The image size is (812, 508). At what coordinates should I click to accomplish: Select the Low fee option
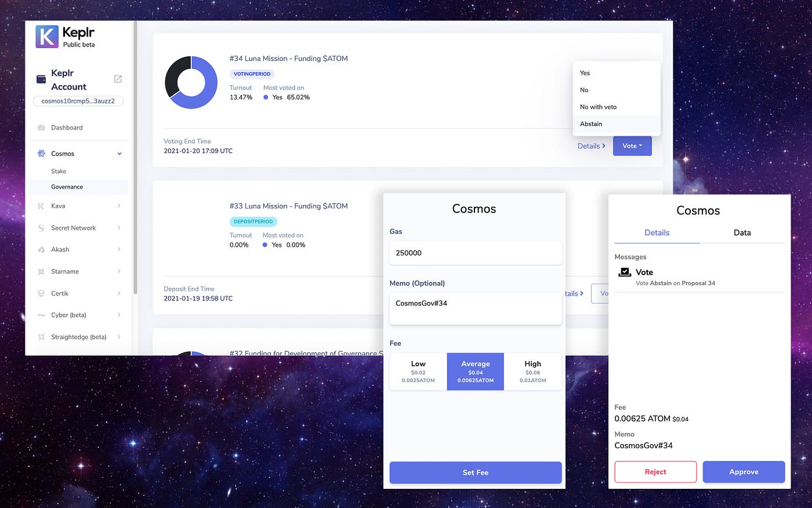tap(418, 372)
